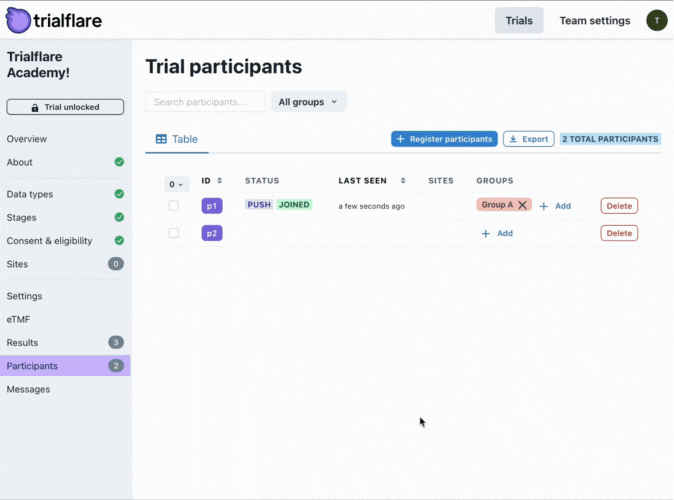Click the lock icon in Trial unlocked
Viewport: 674px width, 500px height.
coord(35,107)
